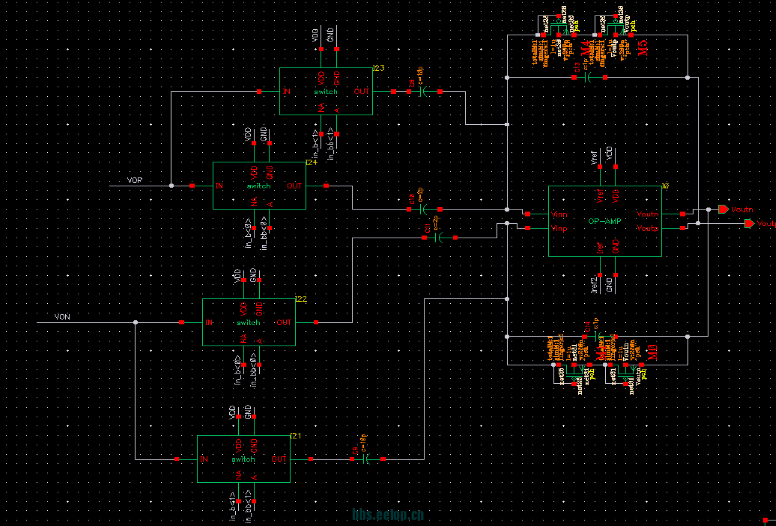Image resolution: width=776 pixels, height=526 pixels.
Task: Click the OUT terminal of I23 switch
Action: point(361,91)
